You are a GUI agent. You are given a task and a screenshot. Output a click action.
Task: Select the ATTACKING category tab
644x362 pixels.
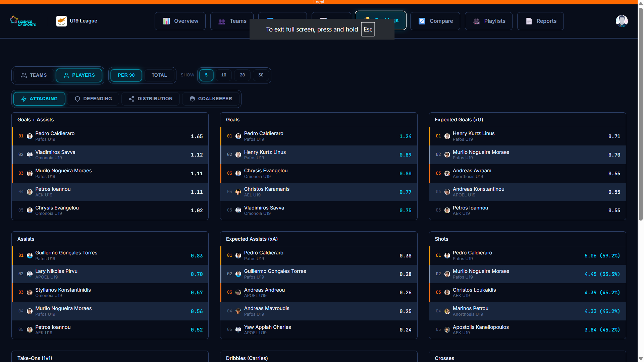point(39,99)
